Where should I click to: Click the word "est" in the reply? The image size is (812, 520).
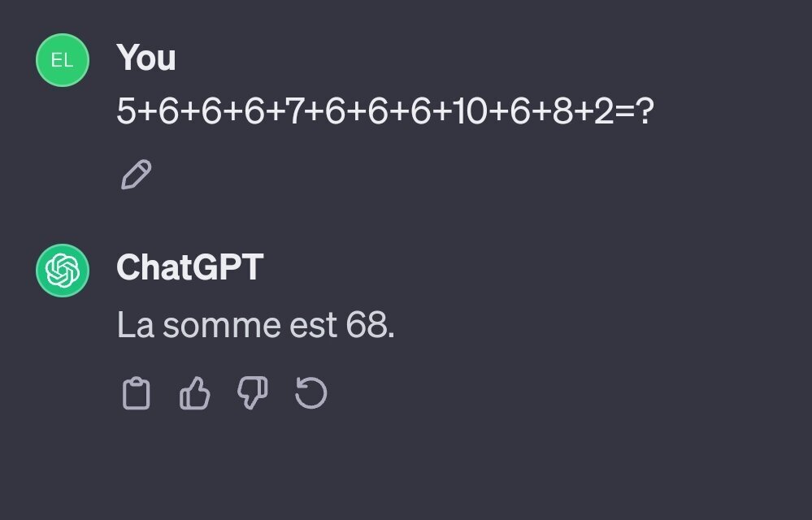coord(313,326)
